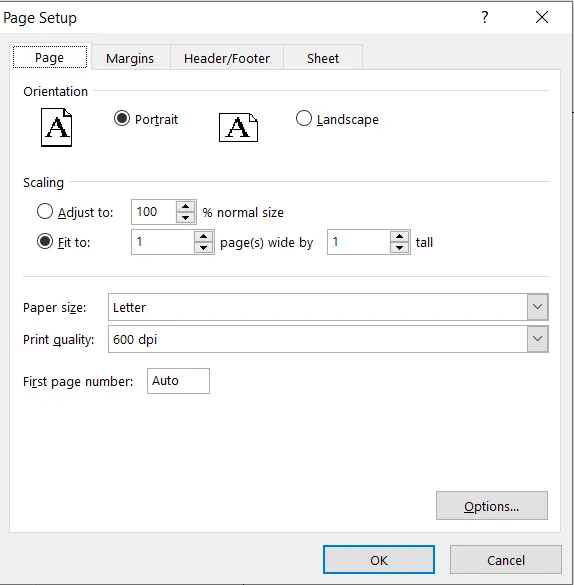The height and width of the screenshot is (585, 574).
Task: Click the Letter paper size combo box
Action: tap(328, 307)
